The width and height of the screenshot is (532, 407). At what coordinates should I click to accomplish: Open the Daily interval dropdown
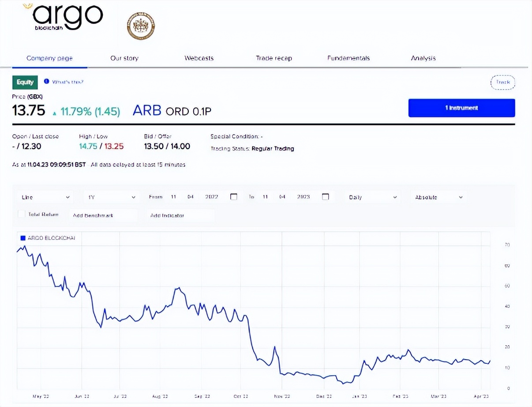373,197
